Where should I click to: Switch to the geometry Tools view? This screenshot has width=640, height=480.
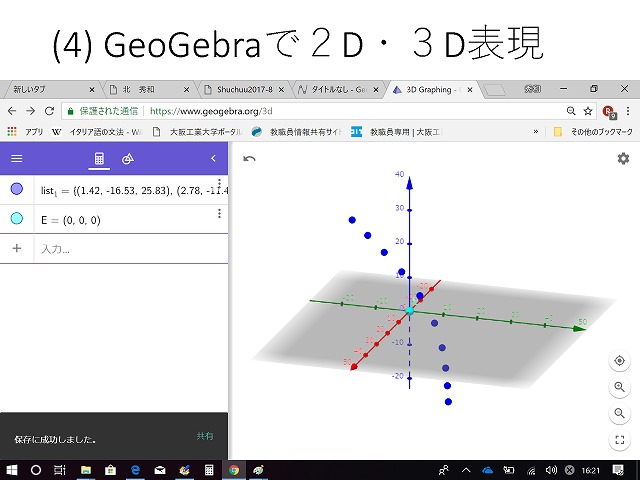tap(128, 158)
